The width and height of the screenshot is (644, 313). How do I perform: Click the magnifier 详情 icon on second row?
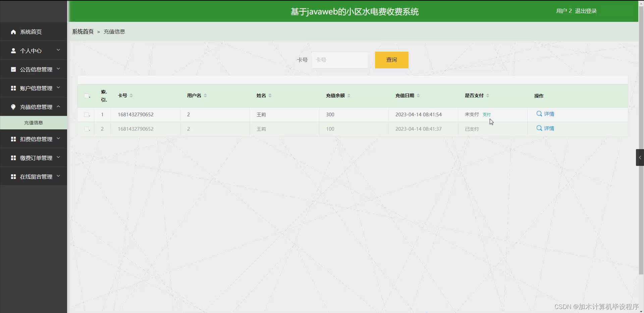(539, 128)
